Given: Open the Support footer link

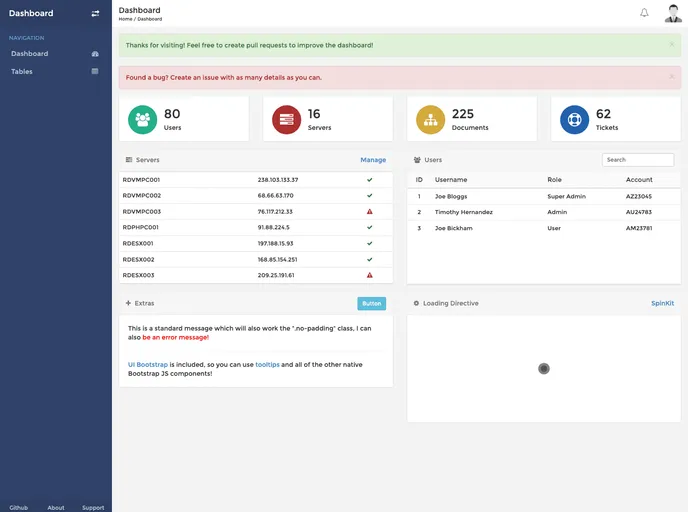Looking at the screenshot, I should pos(93,508).
